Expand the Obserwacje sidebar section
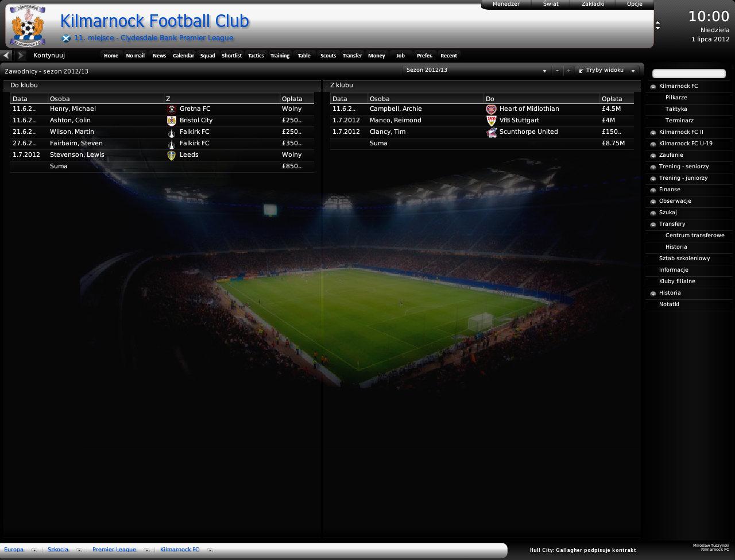The image size is (735, 560). (x=653, y=202)
